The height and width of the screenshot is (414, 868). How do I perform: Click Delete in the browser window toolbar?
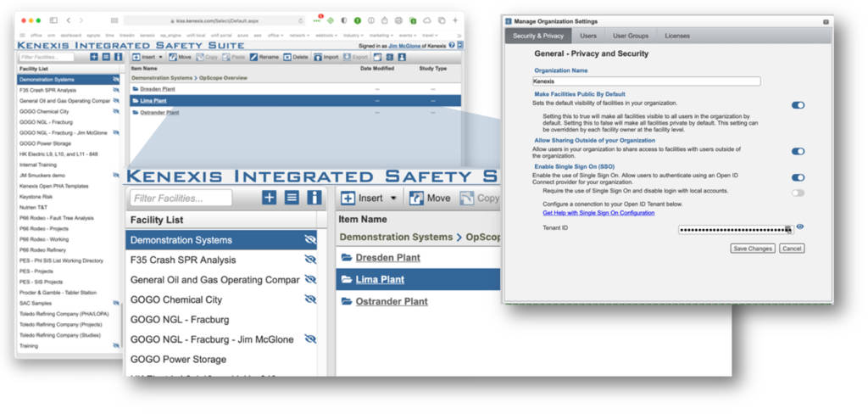296,57
